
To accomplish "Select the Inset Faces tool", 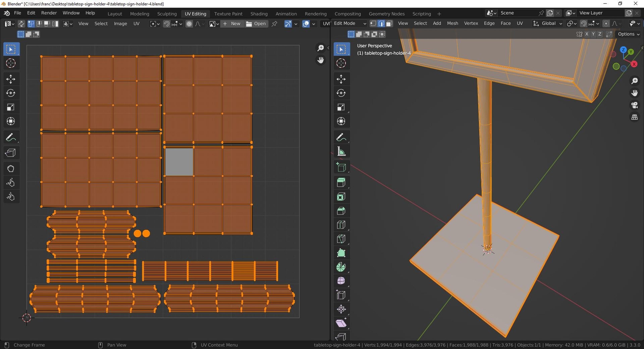I will (341, 197).
